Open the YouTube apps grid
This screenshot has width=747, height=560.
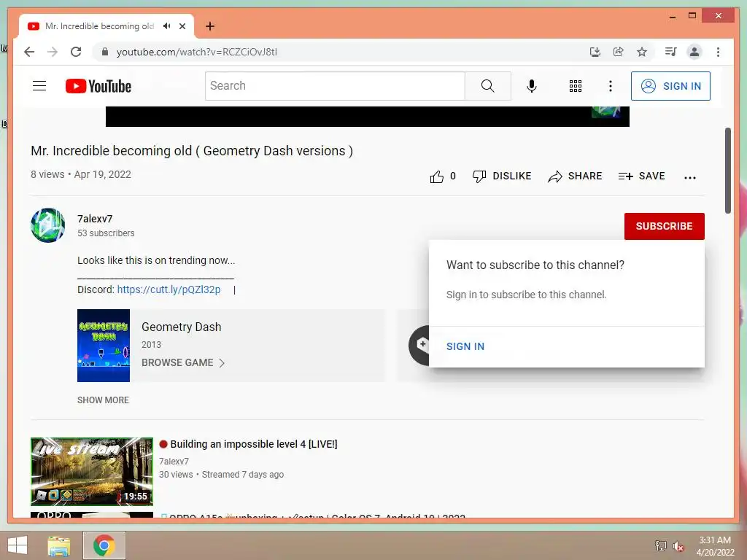pos(575,86)
